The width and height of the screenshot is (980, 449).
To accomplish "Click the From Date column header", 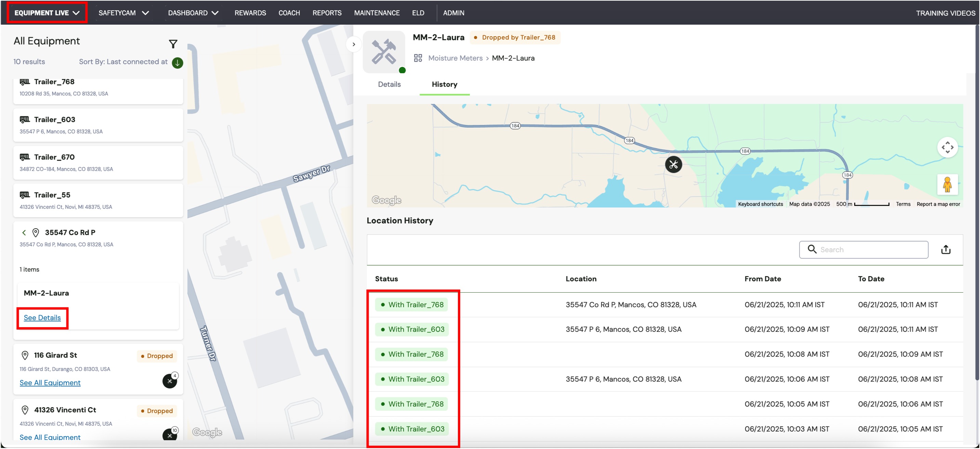I will (763, 278).
